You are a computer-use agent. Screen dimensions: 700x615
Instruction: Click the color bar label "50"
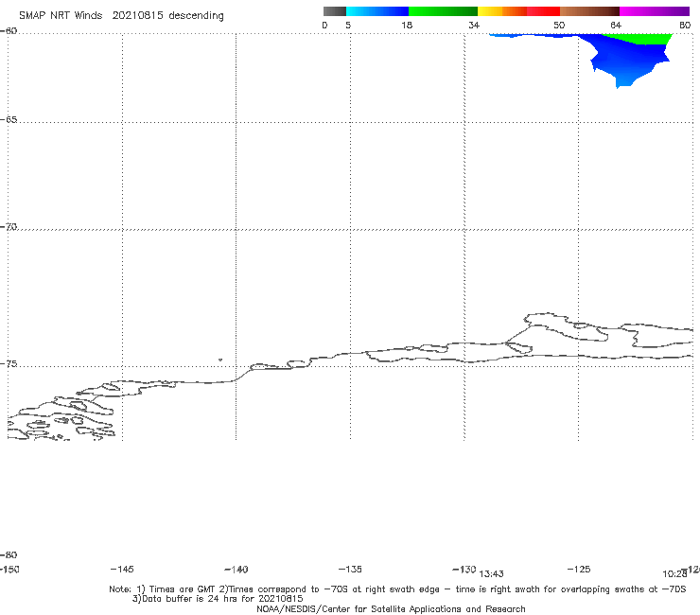559,25
